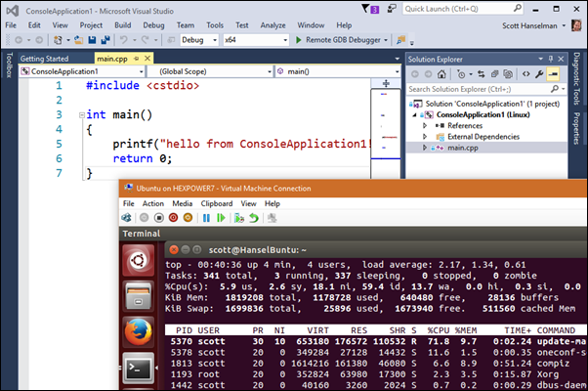This screenshot has width=588, height=391.
Task: Collapse the ConsoleApplication1 (Linux) project node
Action: coord(414,114)
